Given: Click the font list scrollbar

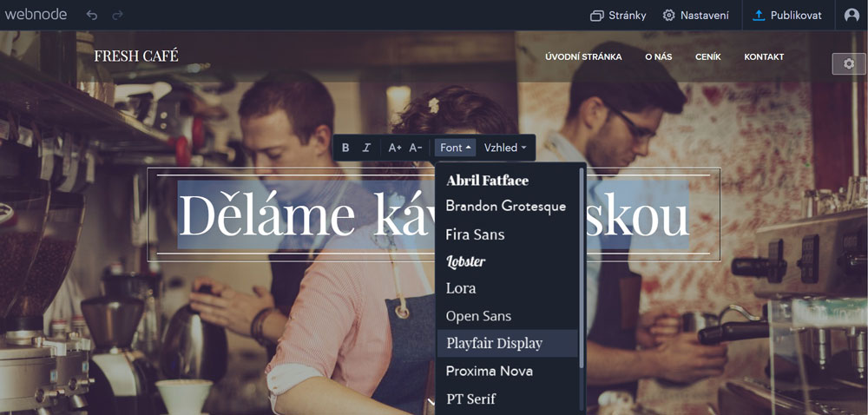Looking at the screenshot, I should pyautogui.click(x=582, y=267).
